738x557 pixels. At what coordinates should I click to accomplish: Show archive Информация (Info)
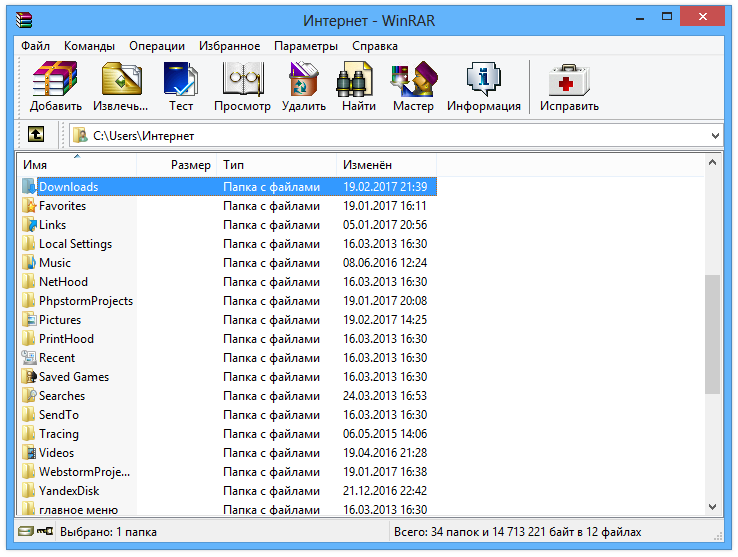pos(483,87)
